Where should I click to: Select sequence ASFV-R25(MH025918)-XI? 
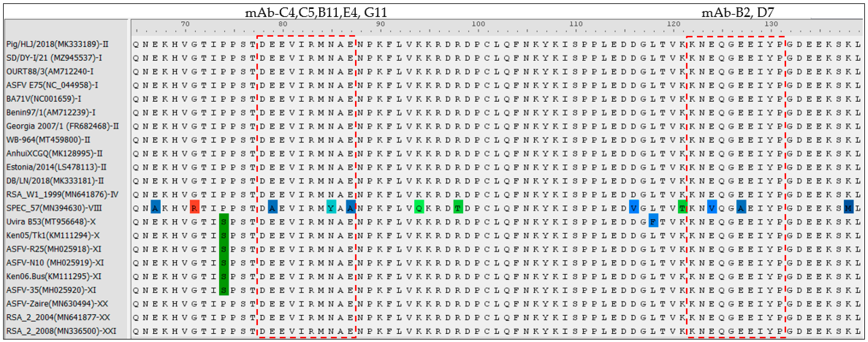[x=54, y=249]
